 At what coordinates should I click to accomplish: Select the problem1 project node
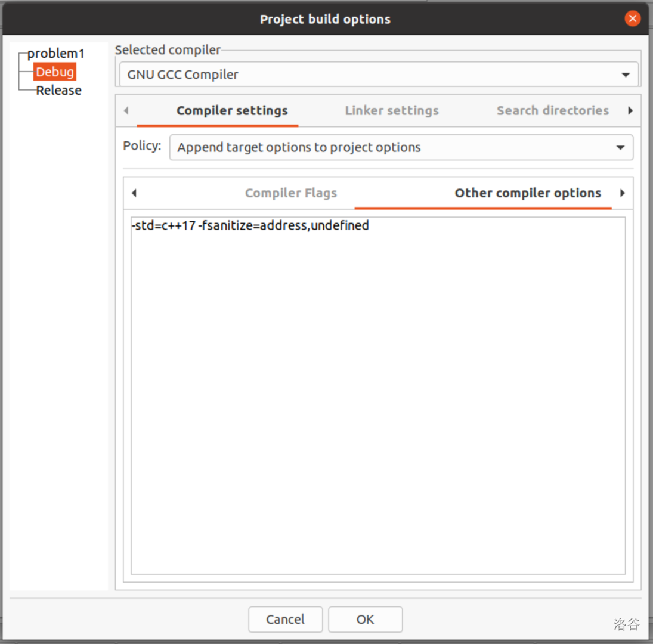click(x=56, y=54)
